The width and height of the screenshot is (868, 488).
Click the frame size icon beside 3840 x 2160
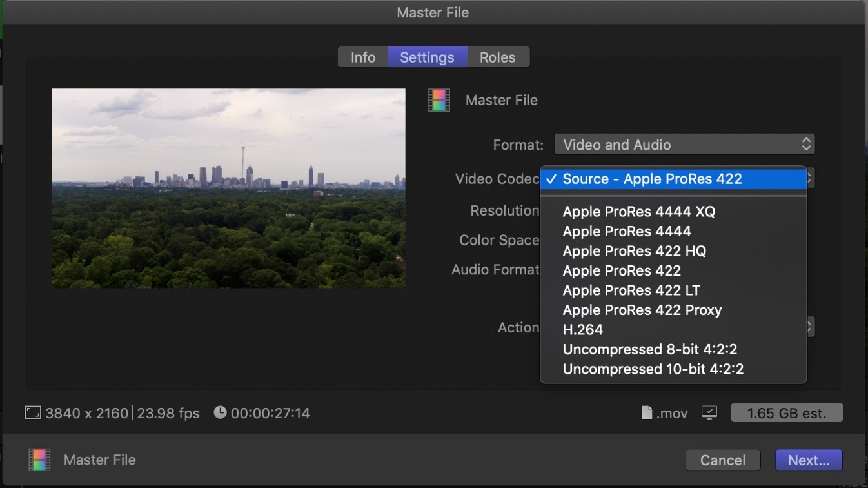(32, 412)
